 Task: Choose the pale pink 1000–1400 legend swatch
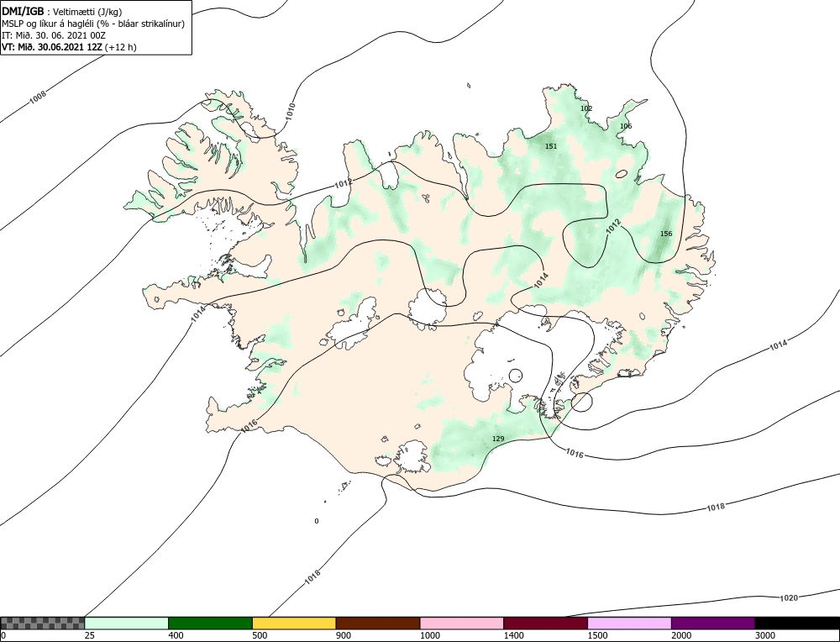click(x=462, y=623)
